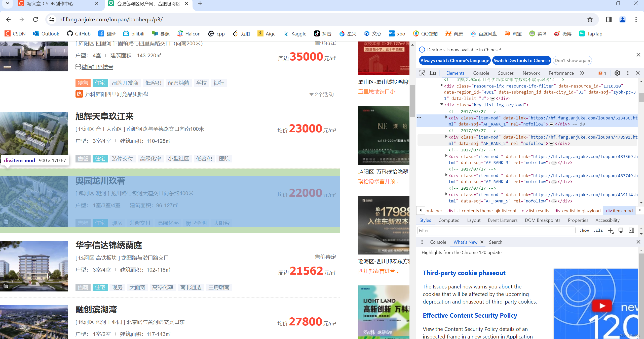The width and height of the screenshot is (644, 339).
Task: Toggle the computed styles sidebar icon
Action: pyautogui.click(x=631, y=231)
